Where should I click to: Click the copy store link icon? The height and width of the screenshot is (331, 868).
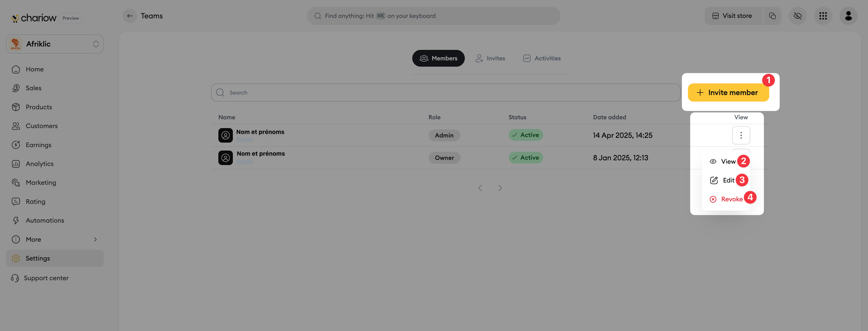click(772, 16)
